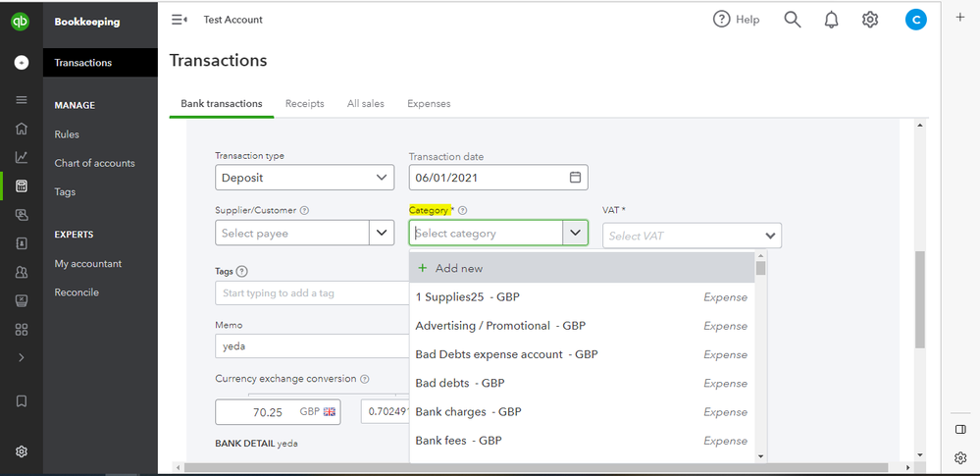980x476 pixels.
Task: Click the Category help question icon
Action: (463, 211)
